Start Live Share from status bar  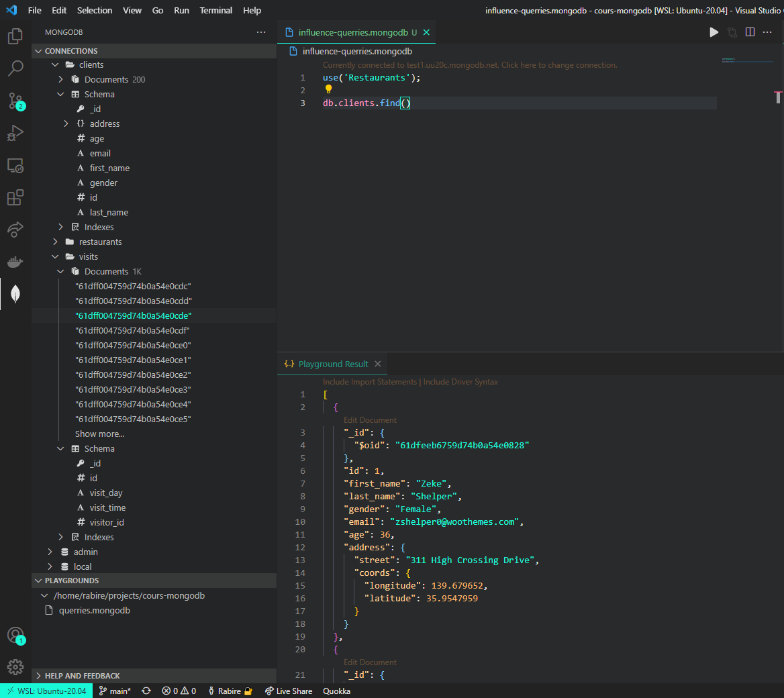289,691
